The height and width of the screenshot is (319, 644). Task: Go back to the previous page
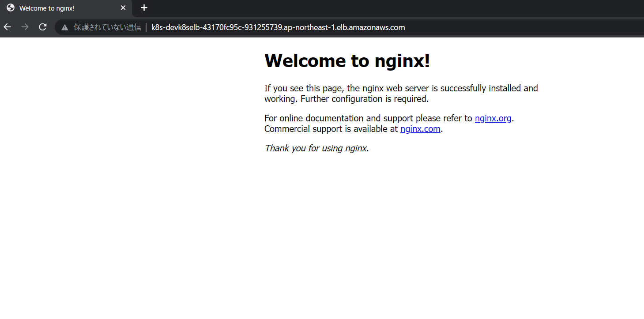point(8,27)
